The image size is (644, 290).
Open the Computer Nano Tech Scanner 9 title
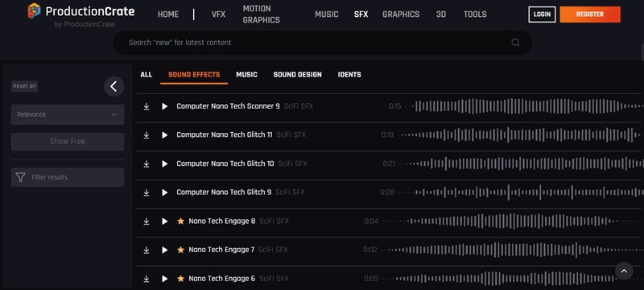(228, 106)
